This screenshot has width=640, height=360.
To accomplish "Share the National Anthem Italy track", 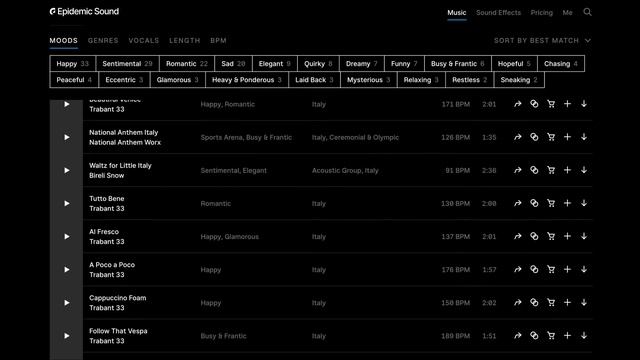I will (x=518, y=137).
